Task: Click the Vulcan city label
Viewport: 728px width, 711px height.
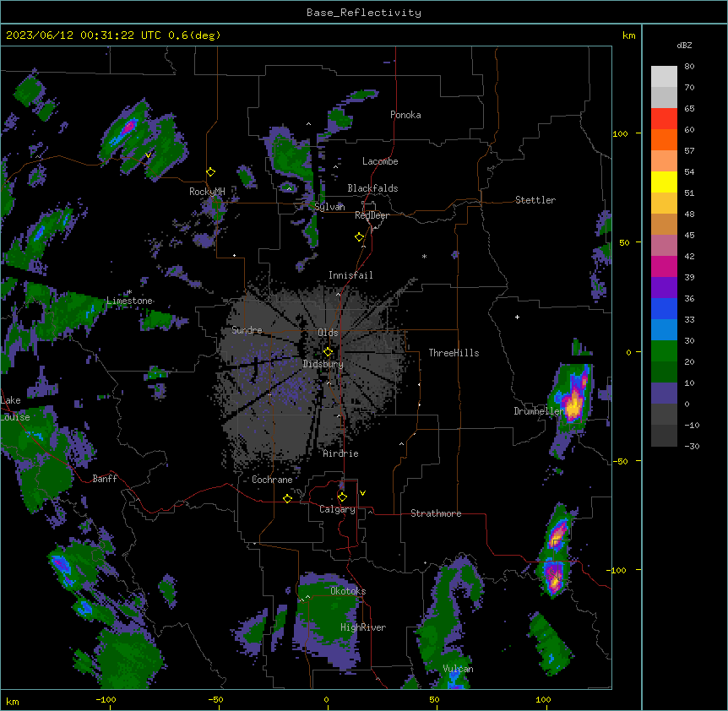Action: point(459,669)
